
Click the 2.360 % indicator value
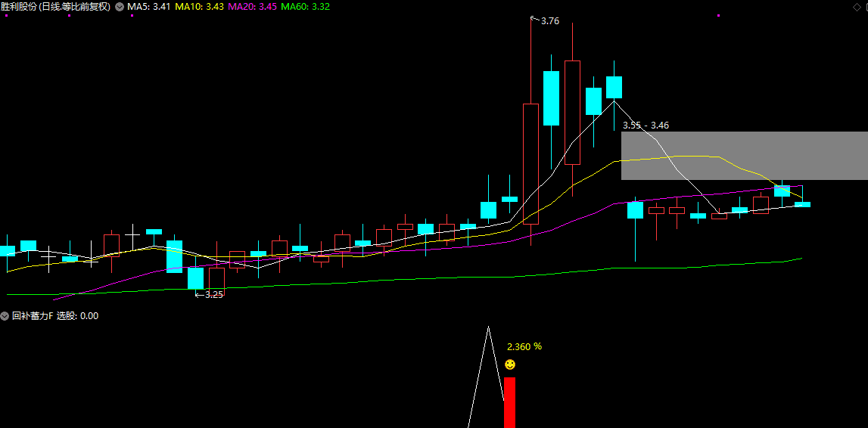tap(524, 347)
